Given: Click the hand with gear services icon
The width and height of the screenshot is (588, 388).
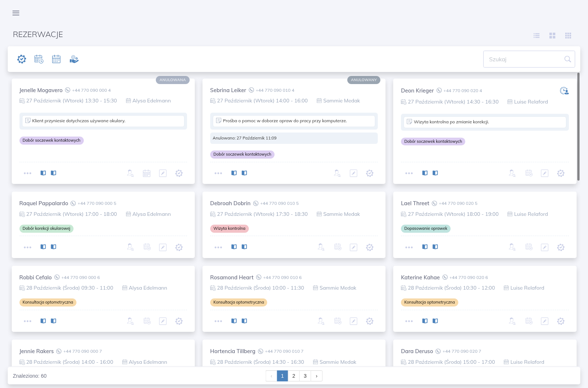Looking at the screenshot, I should pos(74,59).
